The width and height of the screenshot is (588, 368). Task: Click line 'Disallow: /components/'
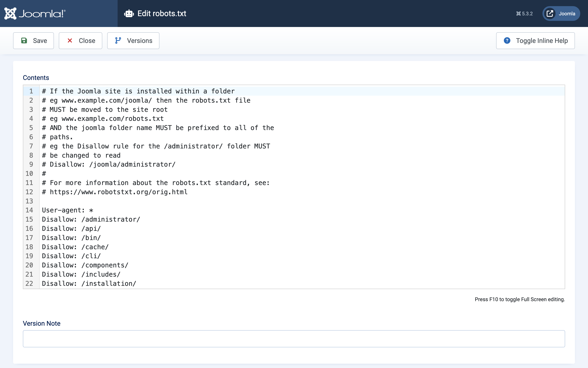[85, 265]
